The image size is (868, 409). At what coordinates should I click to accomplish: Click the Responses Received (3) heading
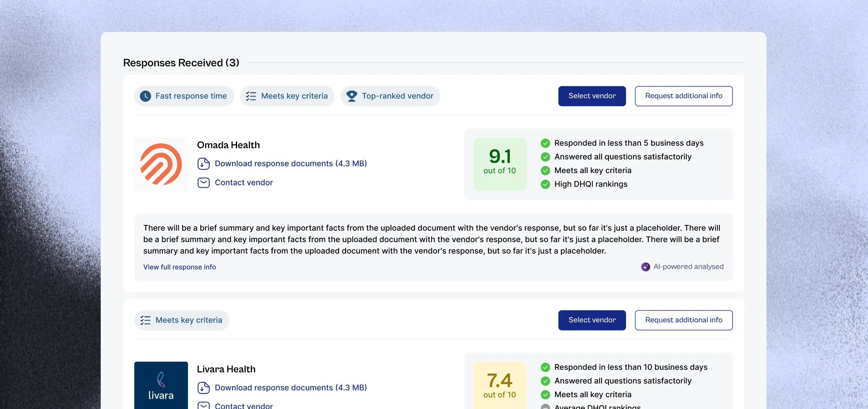(x=181, y=63)
